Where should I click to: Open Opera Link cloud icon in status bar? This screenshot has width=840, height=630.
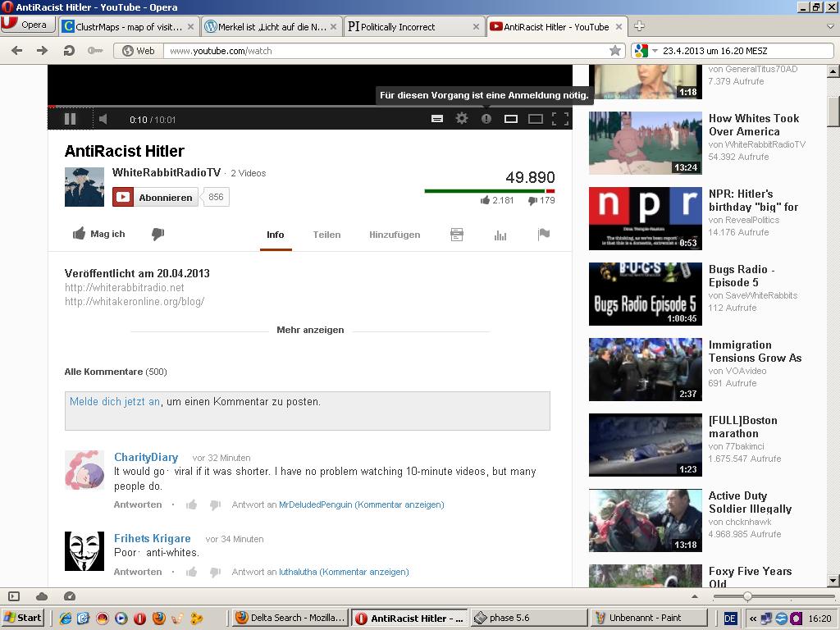(x=42, y=596)
